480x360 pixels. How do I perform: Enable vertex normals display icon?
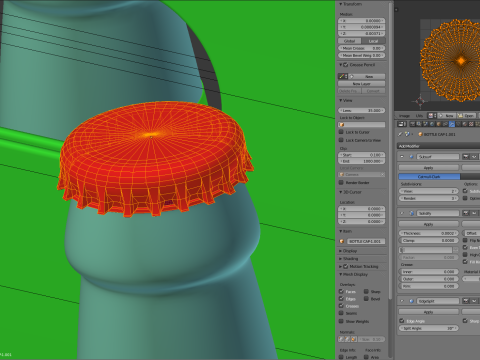click(x=341, y=339)
